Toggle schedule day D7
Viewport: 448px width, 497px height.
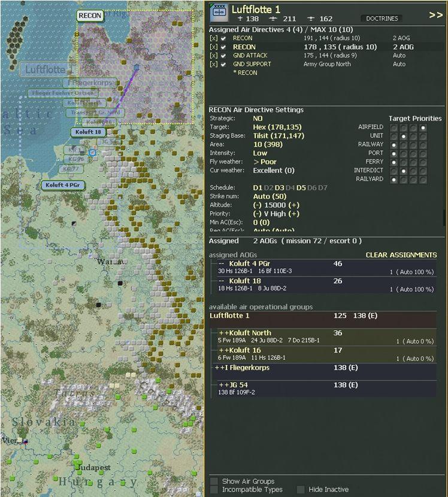coord(323,187)
